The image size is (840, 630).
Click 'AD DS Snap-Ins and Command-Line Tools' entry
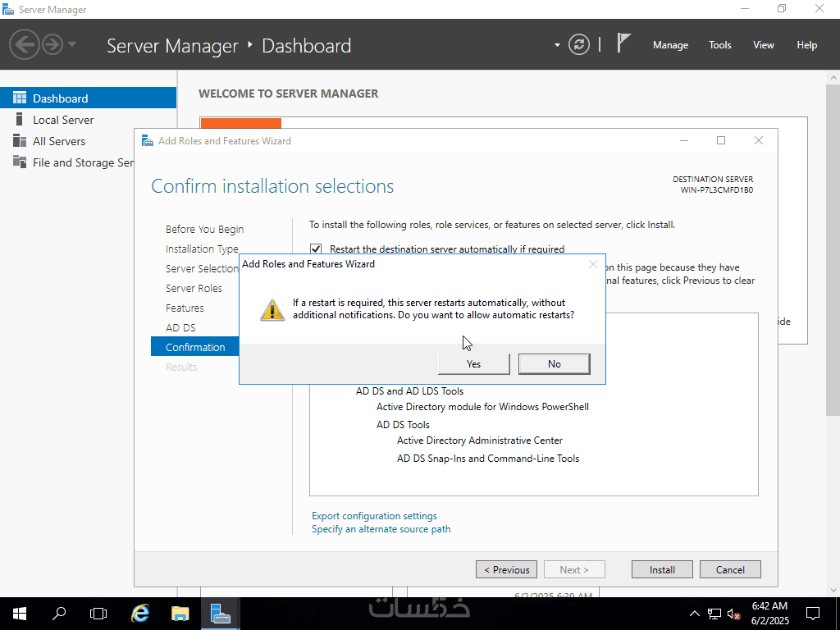pyautogui.click(x=488, y=459)
